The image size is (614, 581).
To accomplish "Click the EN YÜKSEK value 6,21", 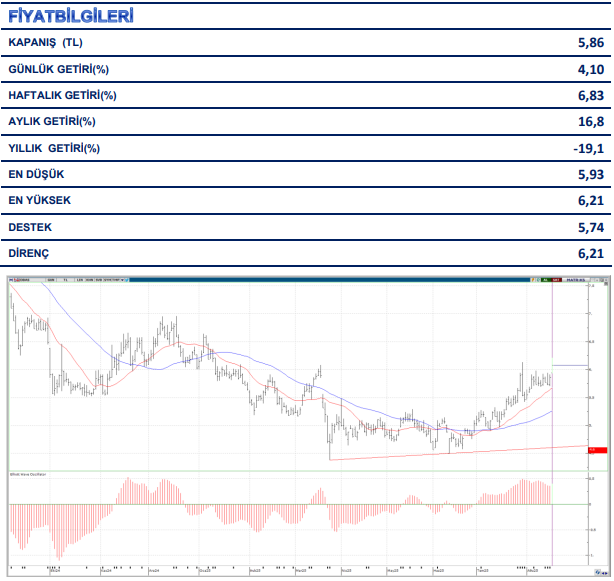I will tap(591, 201).
